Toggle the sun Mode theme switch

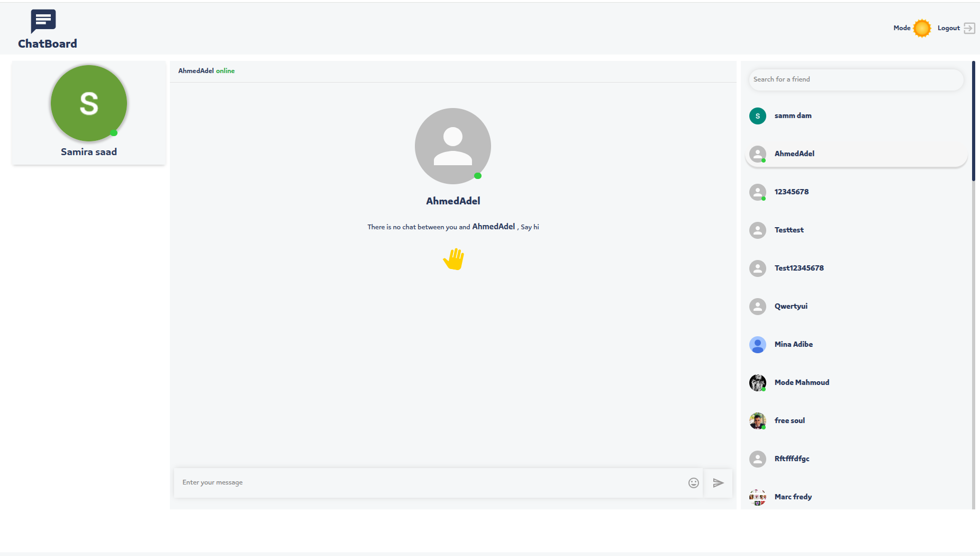tap(922, 28)
